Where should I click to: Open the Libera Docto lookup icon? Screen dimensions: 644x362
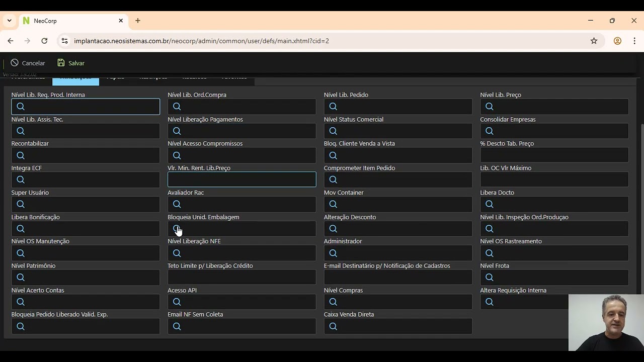coord(490,204)
